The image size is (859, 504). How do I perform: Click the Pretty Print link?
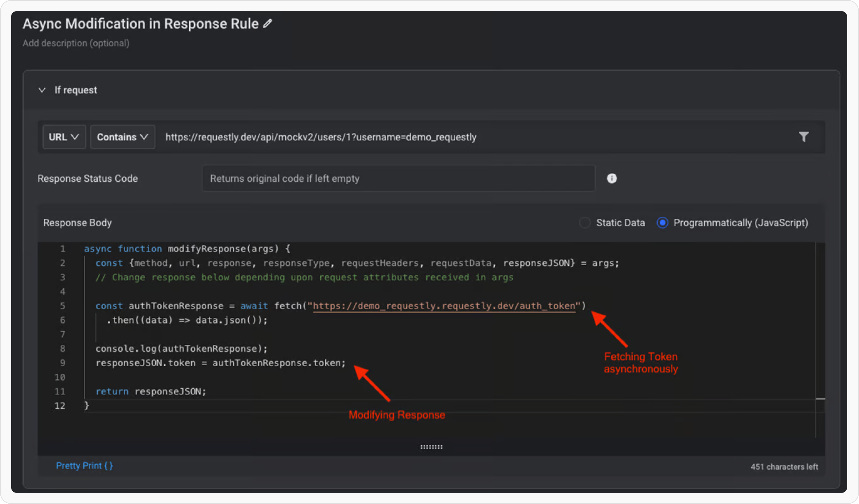tap(84, 466)
